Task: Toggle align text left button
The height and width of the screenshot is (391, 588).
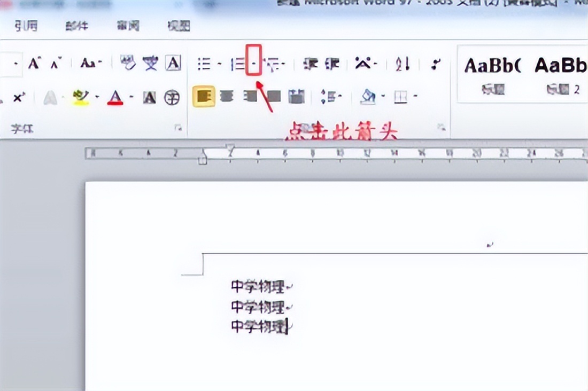Action: coord(204,97)
